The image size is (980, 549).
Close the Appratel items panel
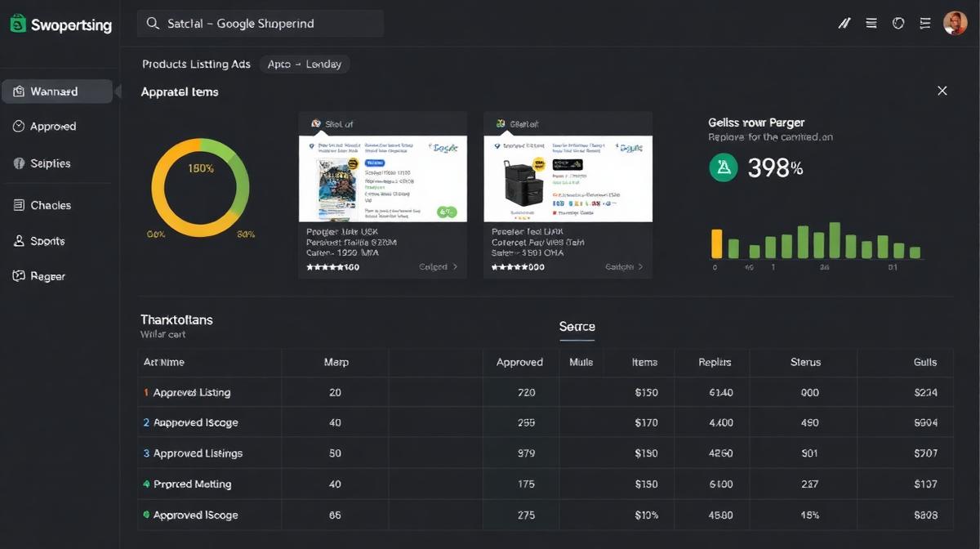point(942,91)
